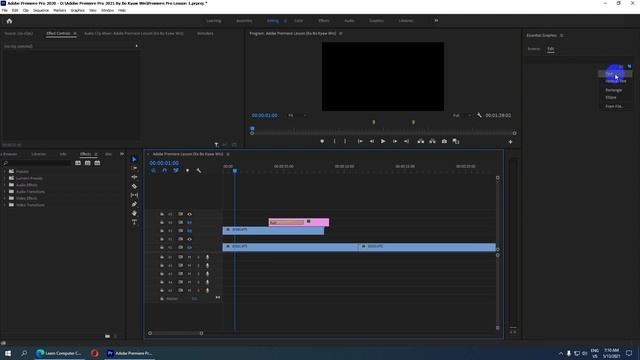Click the timeline horizontal zoom scroll bar
This screenshot has width=640, height=360.
[176, 333]
